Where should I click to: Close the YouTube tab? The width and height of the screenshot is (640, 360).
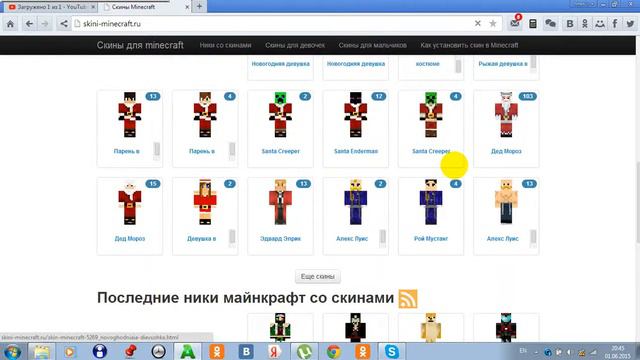[x=93, y=7]
